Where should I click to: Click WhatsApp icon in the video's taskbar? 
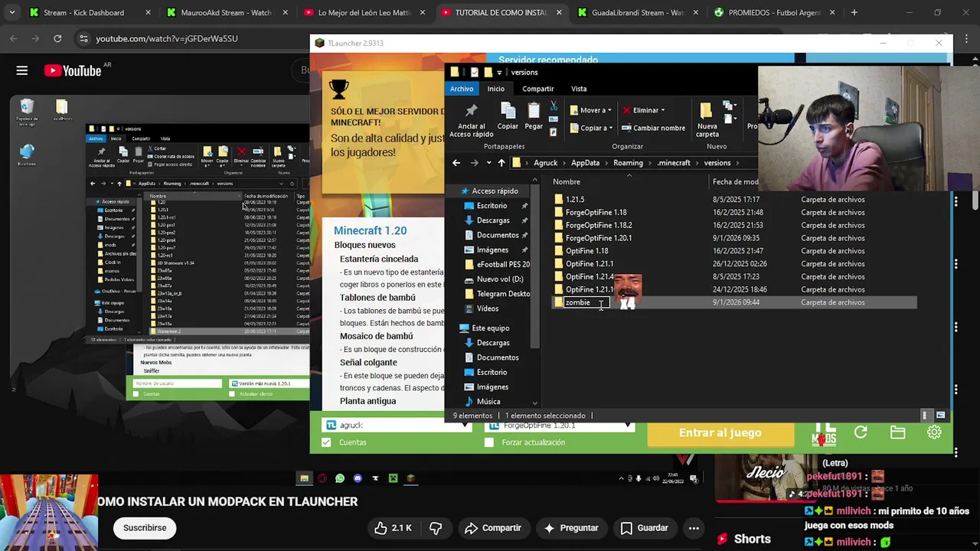340,478
